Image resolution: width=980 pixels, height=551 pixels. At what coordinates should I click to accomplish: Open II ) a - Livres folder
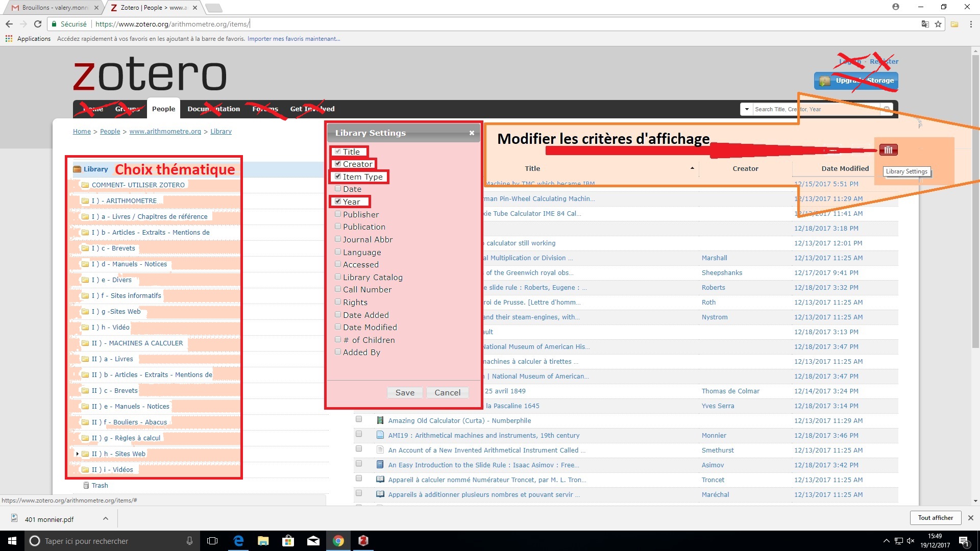click(112, 359)
